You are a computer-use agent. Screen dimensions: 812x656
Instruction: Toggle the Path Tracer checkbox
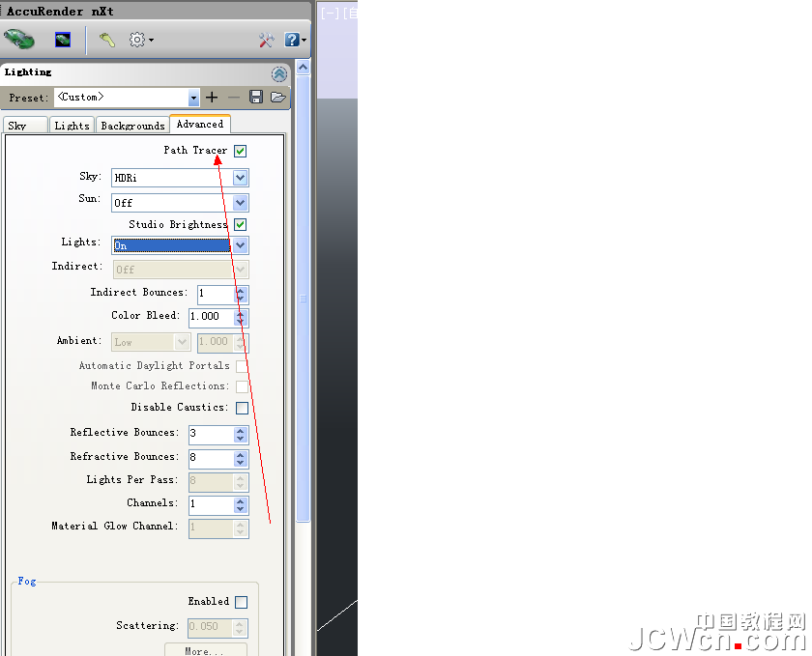(241, 151)
